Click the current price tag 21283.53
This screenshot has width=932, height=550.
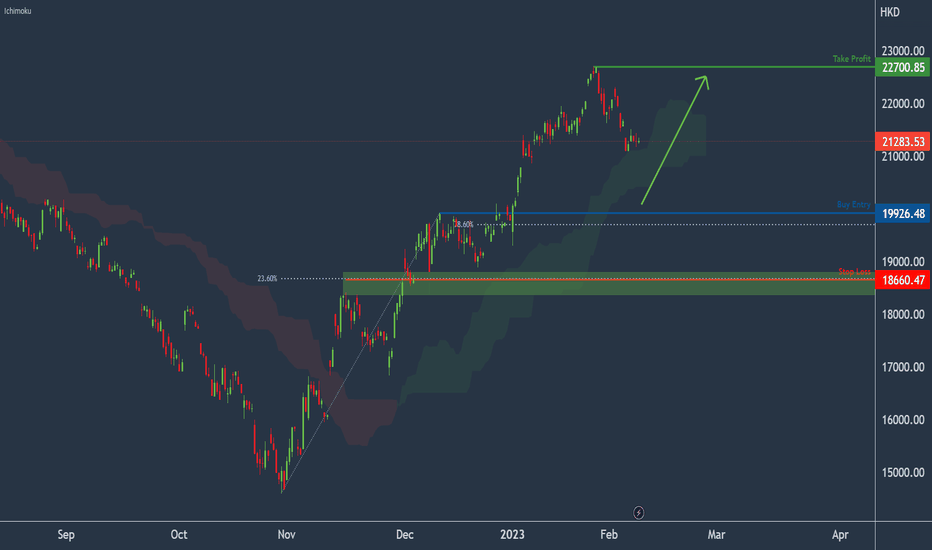[x=903, y=142]
